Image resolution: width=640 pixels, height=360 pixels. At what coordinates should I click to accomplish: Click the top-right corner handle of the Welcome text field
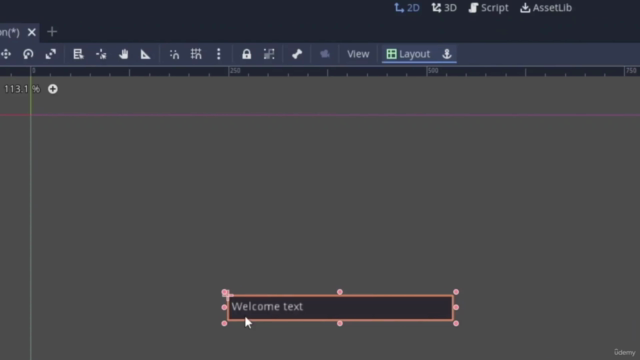(456, 292)
